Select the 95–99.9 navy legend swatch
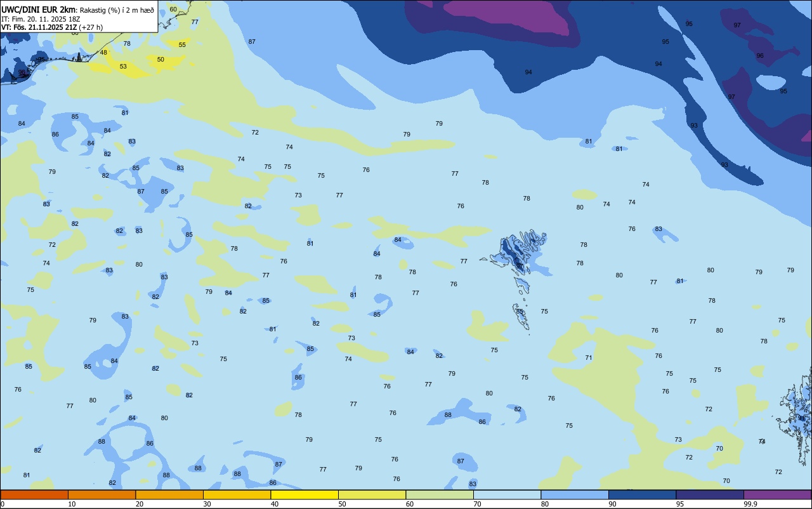Viewport: 812px width, 509px height. (x=710, y=494)
